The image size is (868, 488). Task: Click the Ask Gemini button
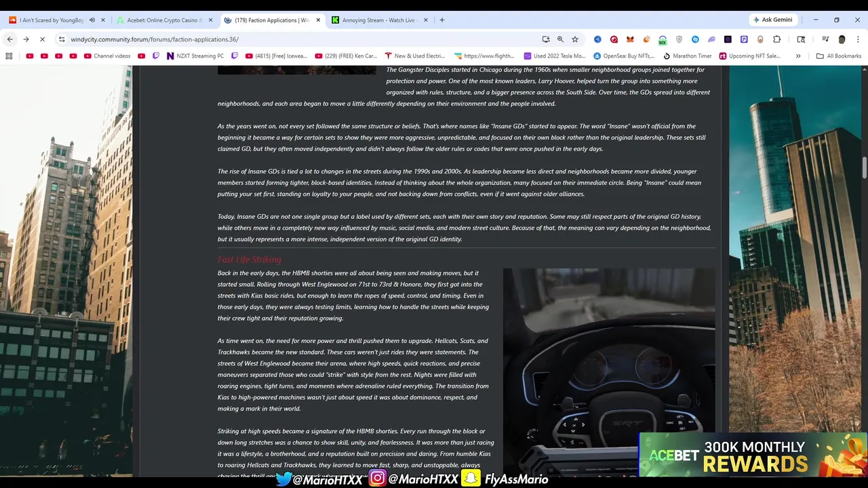point(772,20)
